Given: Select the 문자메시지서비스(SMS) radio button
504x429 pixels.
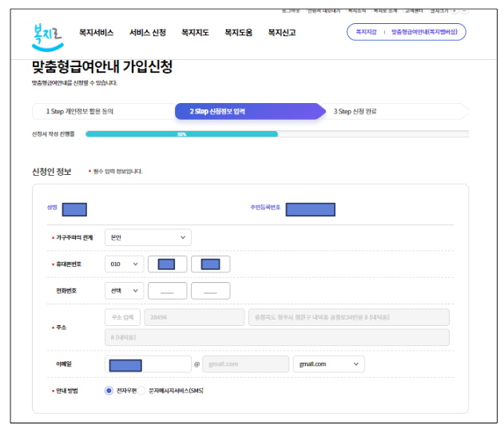Looking at the screenshot, I should [x=141, y=391].
